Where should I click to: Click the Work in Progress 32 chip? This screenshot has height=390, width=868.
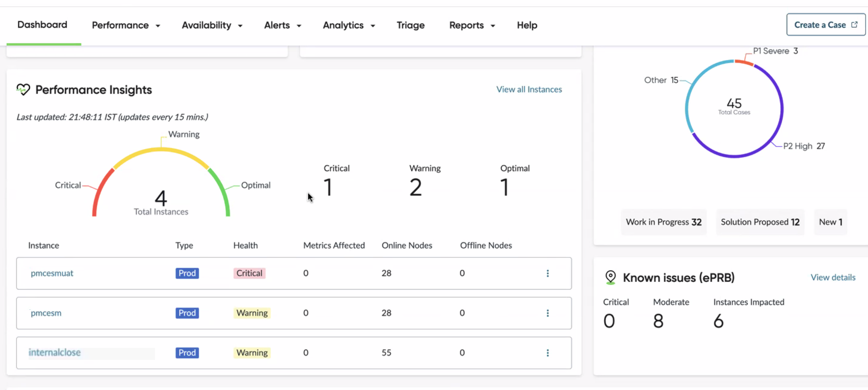point(664,222)
